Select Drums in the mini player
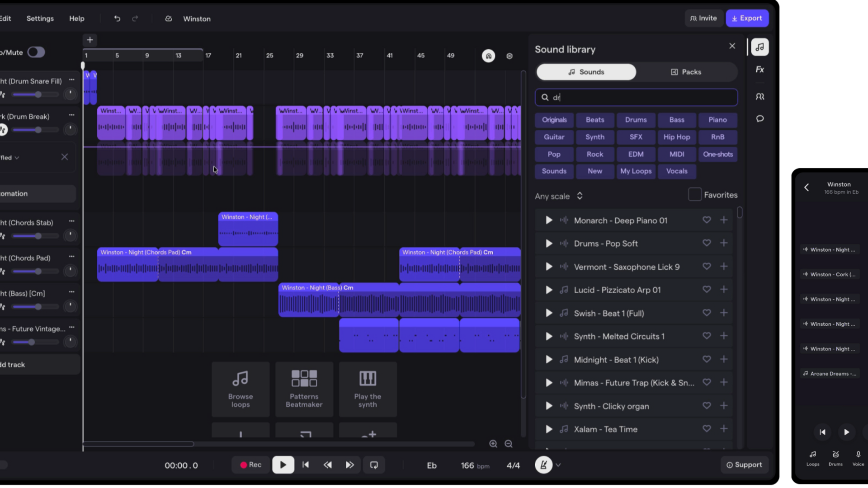The image size is (868, 488). tap(835, 458)
